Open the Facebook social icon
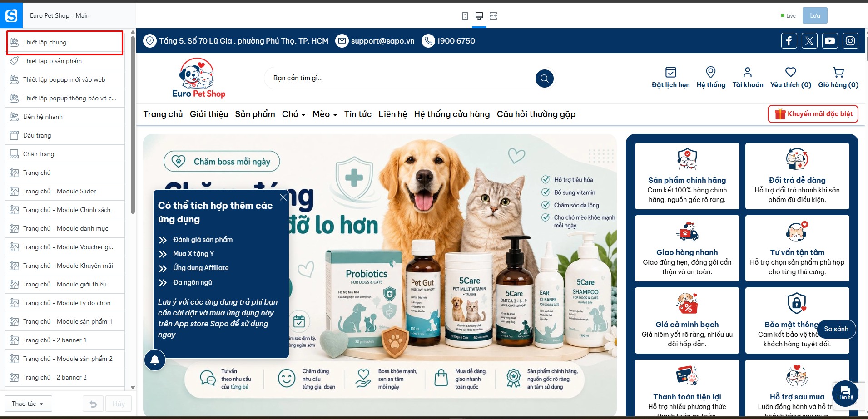 [789, 41]
